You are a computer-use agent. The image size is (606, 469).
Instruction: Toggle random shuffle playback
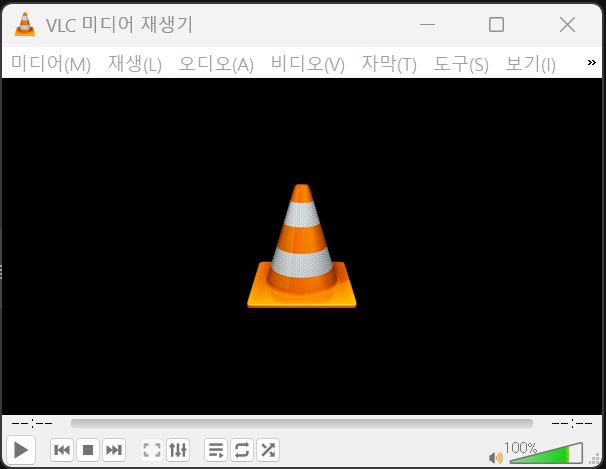point(268,450)
